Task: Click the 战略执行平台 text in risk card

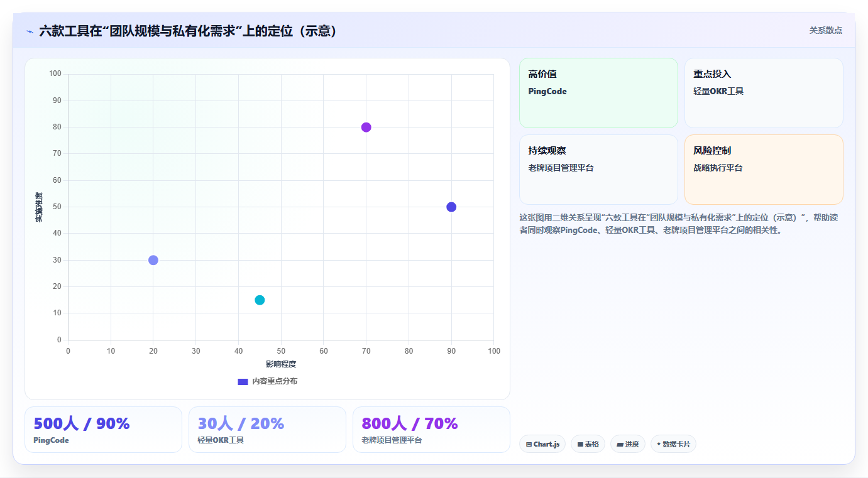Action: [718, 168]
